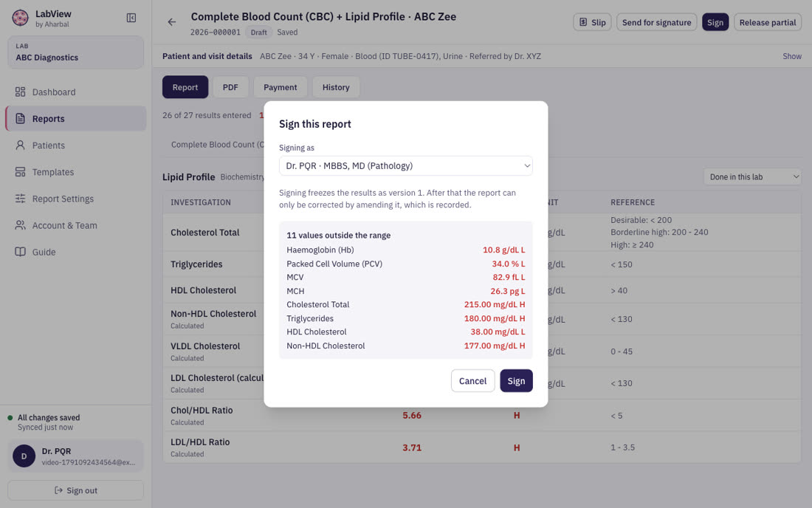Open the Guide book icon
Screen dimensions: 812x508
20,252
